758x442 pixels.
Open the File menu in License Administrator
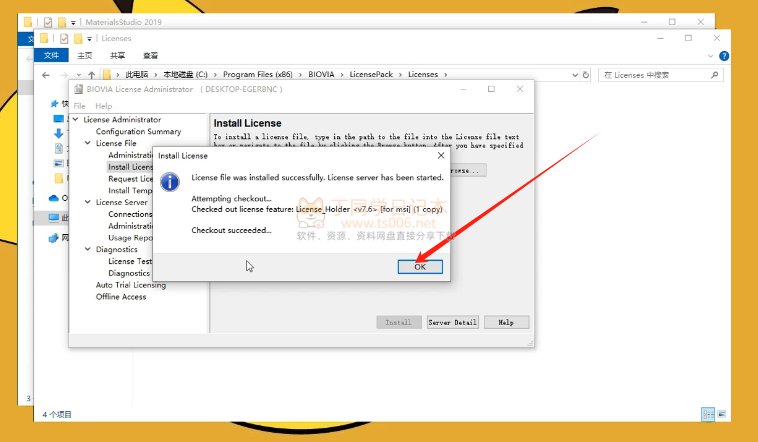pyautogui.click(x=79, y=106)
